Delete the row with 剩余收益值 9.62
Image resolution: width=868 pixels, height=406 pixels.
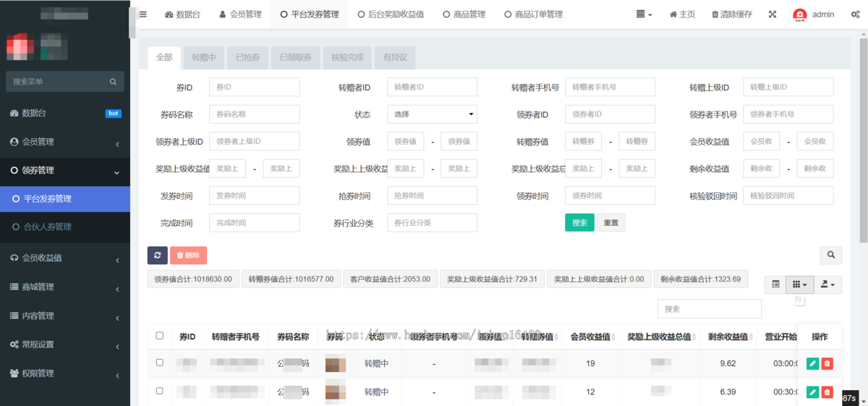(x=827, y=363)
